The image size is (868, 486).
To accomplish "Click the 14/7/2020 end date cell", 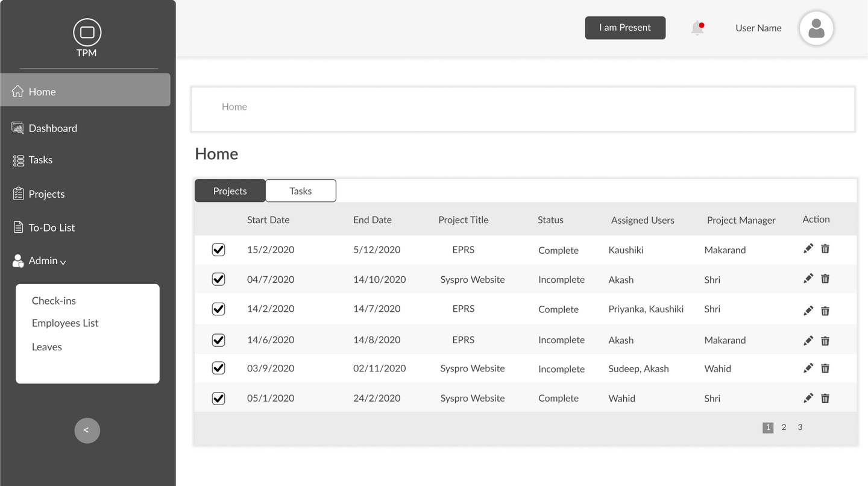I will pyautogui.click(x=377, y=308).
